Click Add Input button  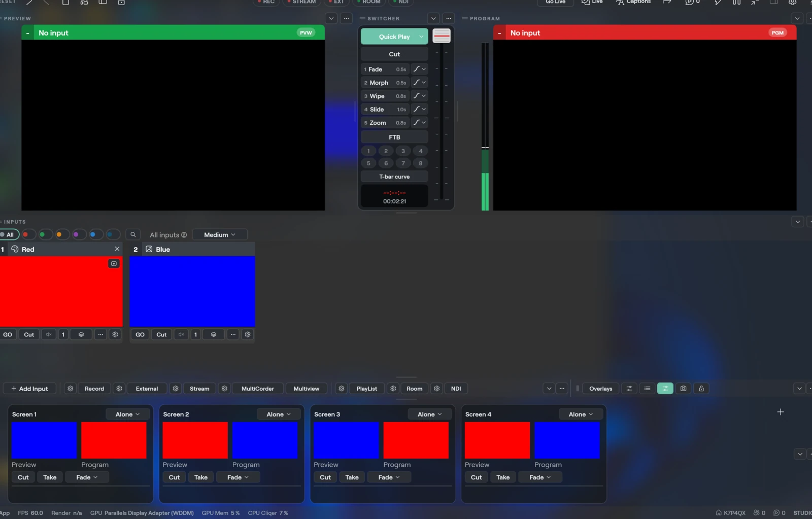pos(29,389)
